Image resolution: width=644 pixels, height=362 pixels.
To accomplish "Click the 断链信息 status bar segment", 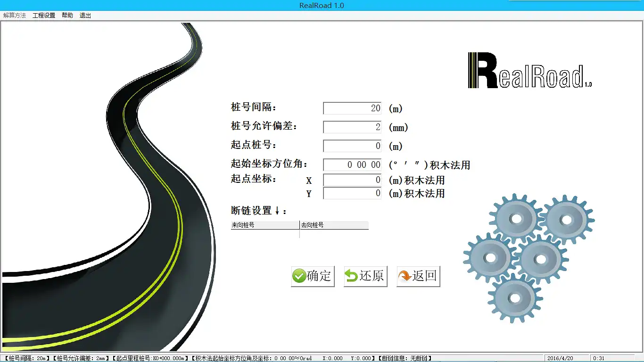I will (405, 358).
